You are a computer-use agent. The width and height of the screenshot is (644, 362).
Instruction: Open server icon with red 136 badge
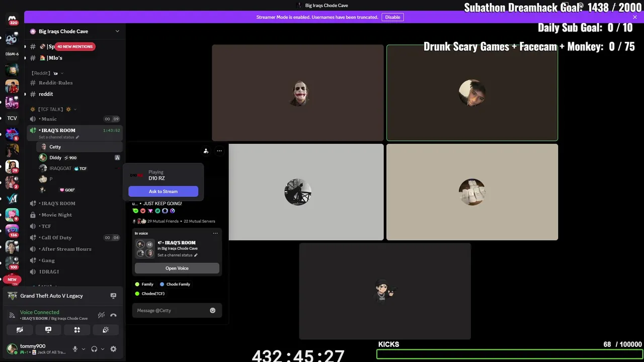coord(12,231)
